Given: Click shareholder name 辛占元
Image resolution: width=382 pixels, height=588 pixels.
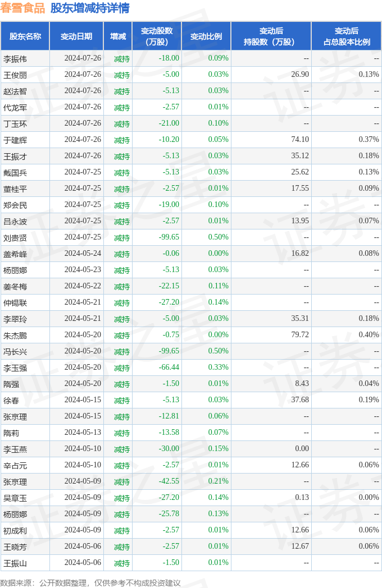Looking at the screenshot, I should [x=15, y=466].
